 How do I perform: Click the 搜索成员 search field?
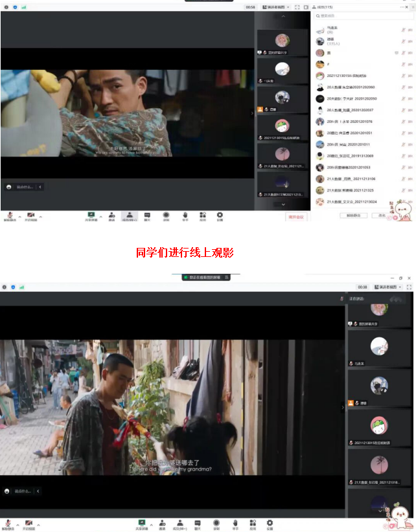[363, 16]
